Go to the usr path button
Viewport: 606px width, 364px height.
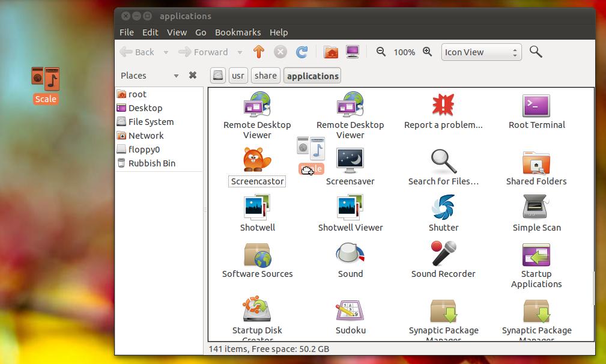(x=238, y=75)
